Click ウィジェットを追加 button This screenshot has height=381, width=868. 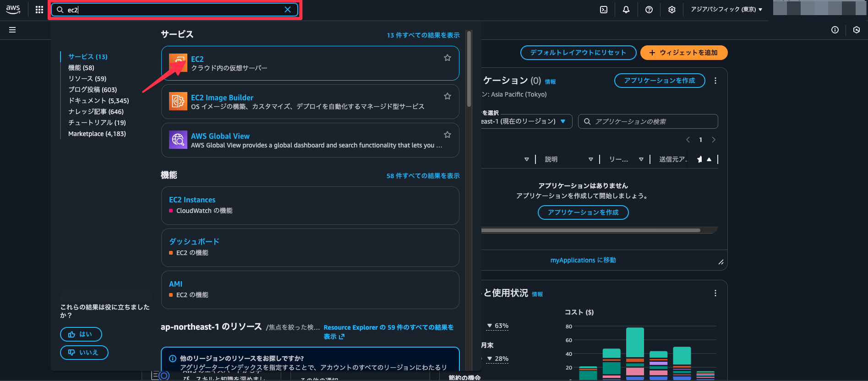(x=684, y=53)
